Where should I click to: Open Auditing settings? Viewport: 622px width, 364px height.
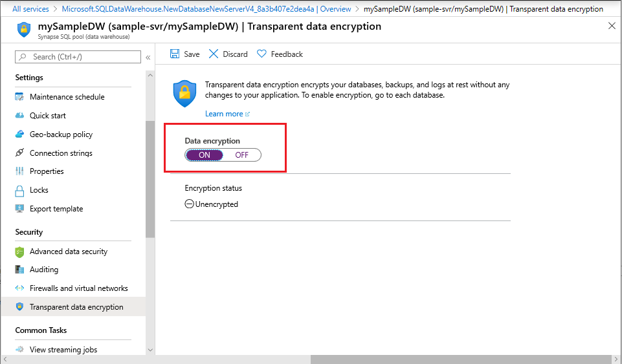coord(44,270)
